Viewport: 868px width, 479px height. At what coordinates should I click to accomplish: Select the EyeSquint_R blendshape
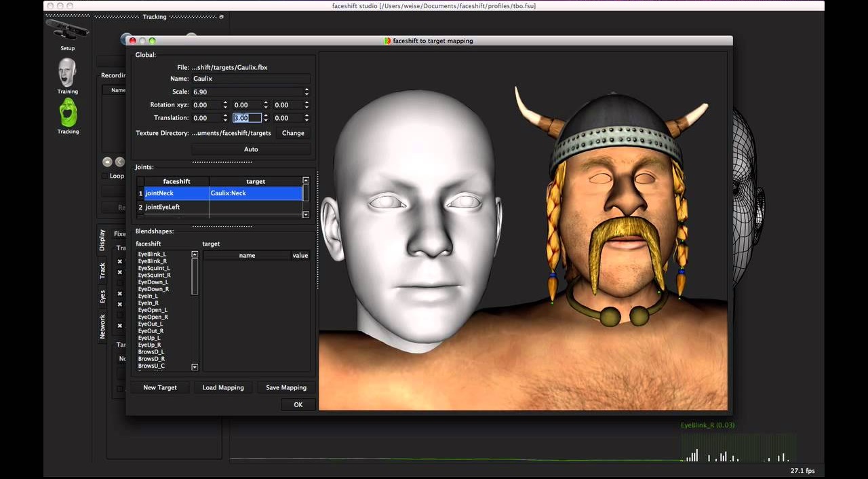pos(154,275)
